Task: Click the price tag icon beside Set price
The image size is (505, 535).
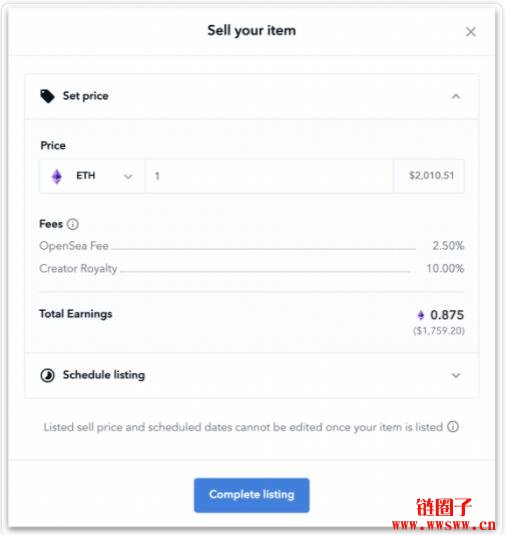Action: pos(47,96)
